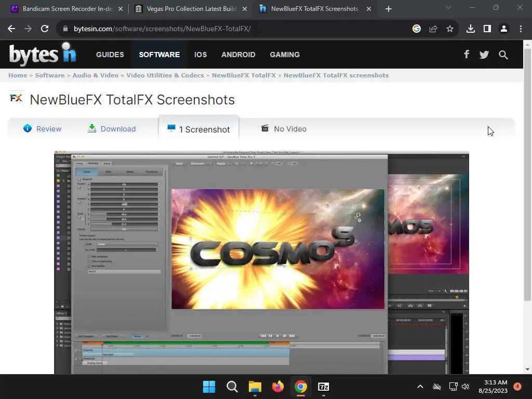The image size is (532, 399).
Task: Select the 1 Screenshot tab
Action: click(x=198, y=129)
